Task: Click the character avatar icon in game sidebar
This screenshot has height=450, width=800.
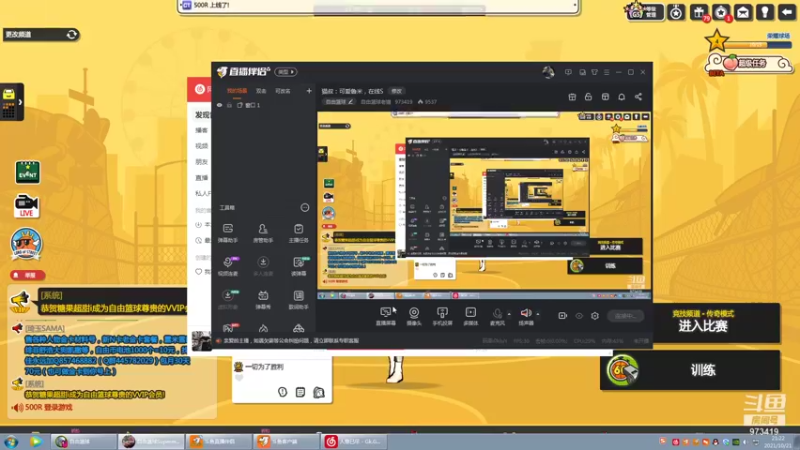Action: click(26, 243)
